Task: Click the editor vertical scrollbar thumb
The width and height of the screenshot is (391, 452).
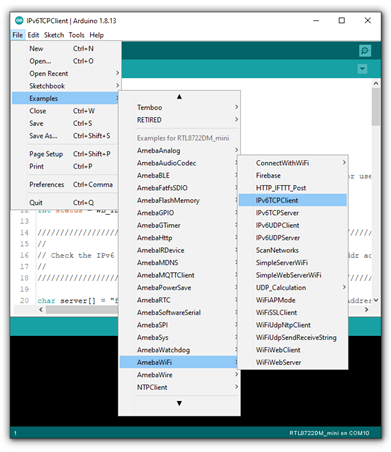Action: tap(376, 107)
